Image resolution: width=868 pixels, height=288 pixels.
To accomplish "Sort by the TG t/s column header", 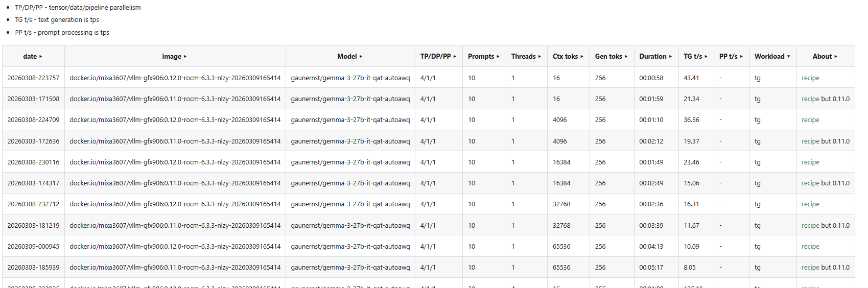I will 696,56.
